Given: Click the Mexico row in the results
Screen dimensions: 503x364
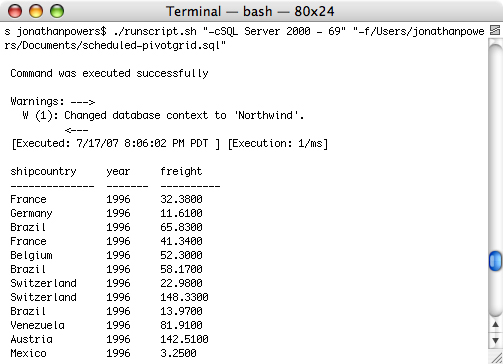Looking at the screenshot, I should [103, 353].
